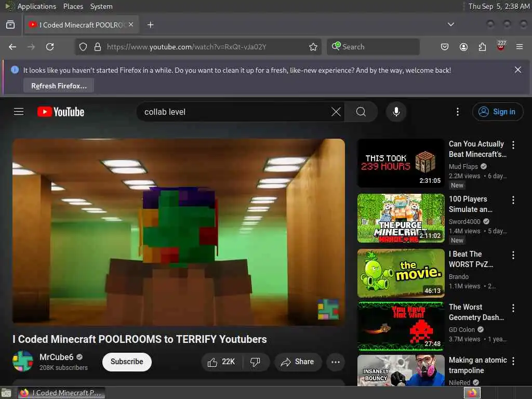The height and width of the screenshot is (399, 532).
Task: Go back to the previous page
Action: coord(12,47)
